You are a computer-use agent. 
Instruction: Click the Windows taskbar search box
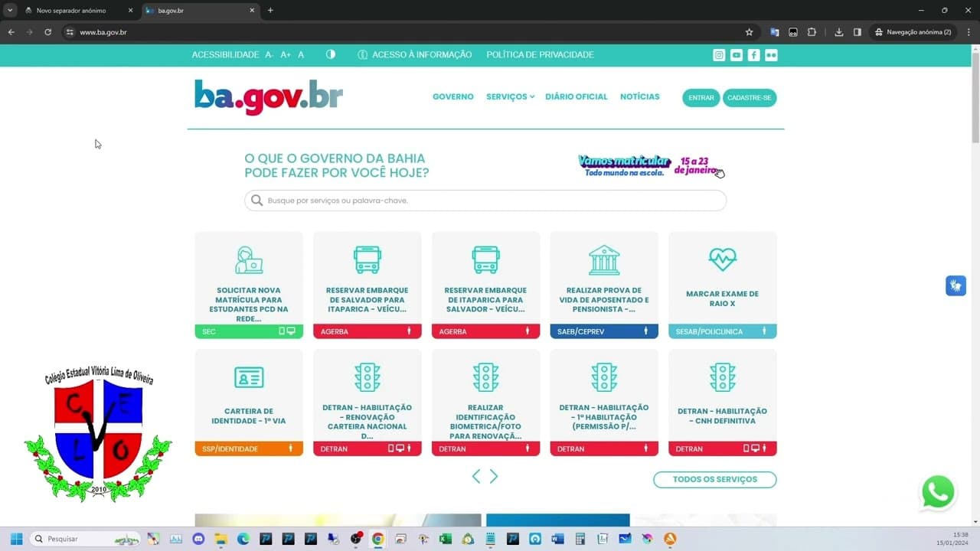[x=84, y=539]
